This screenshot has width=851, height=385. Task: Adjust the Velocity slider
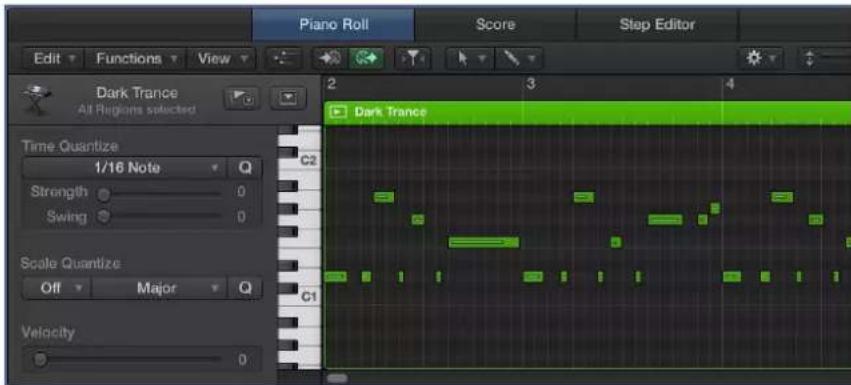(x=41, y=359)
